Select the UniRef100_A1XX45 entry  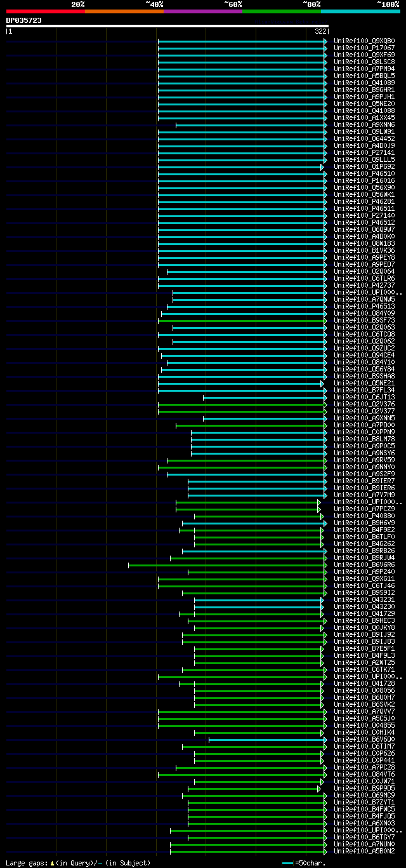click(364, 117)
